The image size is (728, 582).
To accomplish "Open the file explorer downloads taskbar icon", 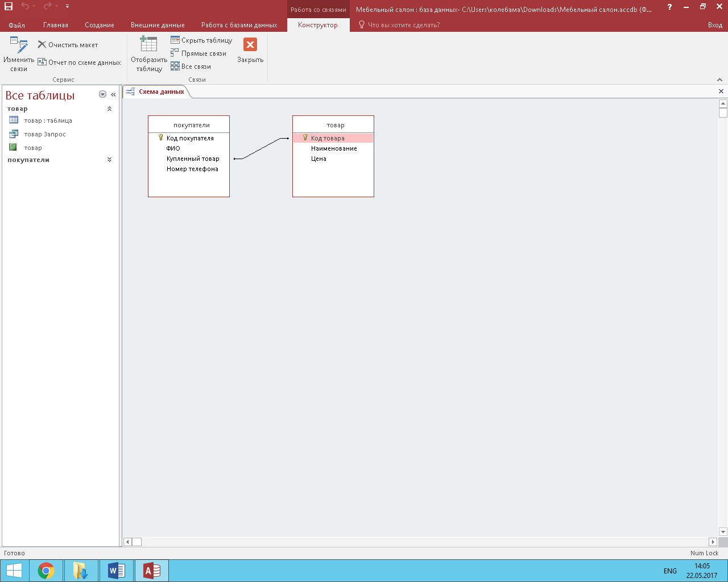I will 80,571.
